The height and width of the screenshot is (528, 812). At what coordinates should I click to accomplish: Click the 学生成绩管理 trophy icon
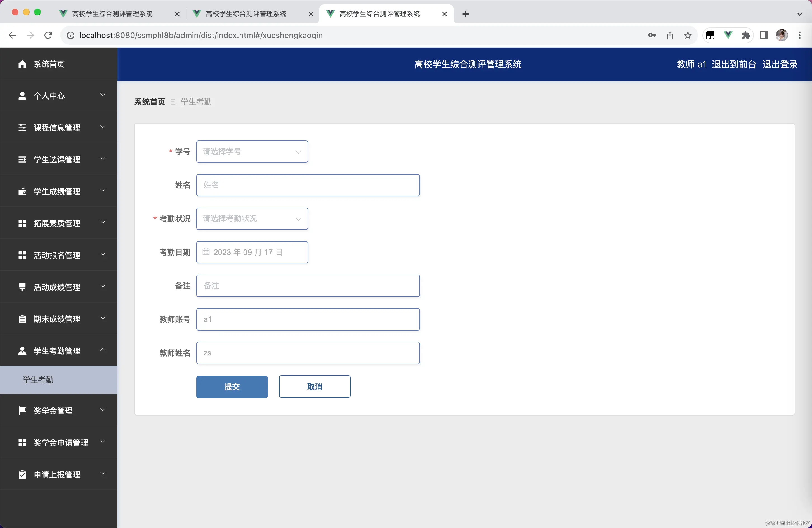coord(22,191)
